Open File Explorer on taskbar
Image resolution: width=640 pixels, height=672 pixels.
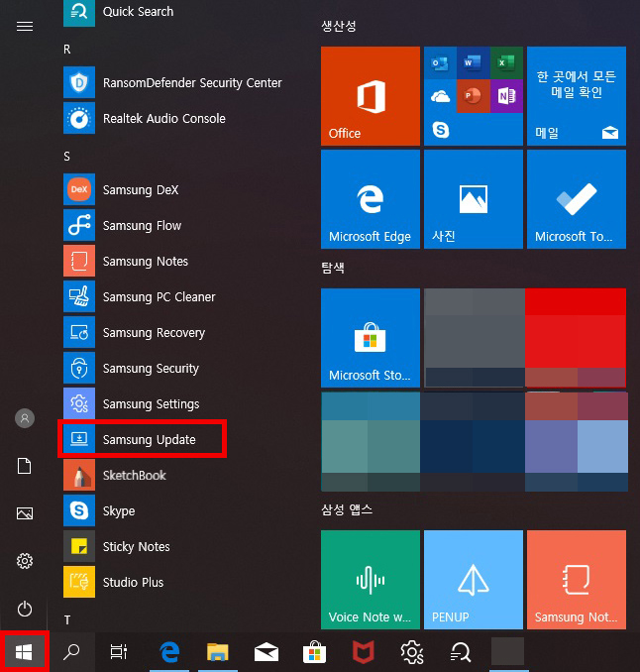pyautogui.click(x=218, y=652)
